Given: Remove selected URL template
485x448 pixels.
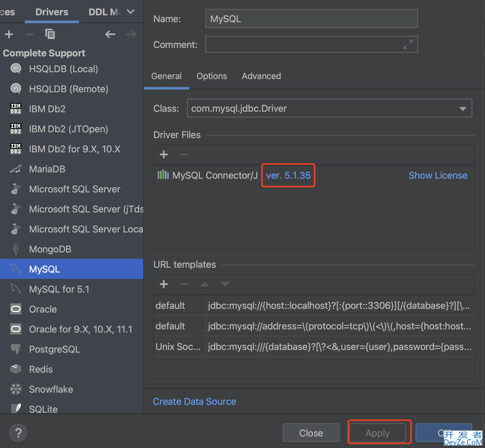Looking at the screenshot, I should [x=184, y=284].
